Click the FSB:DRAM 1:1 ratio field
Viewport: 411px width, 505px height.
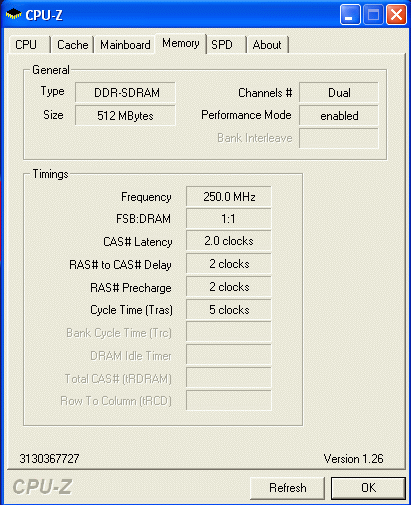pyautogui.click(x=229, y=219)
